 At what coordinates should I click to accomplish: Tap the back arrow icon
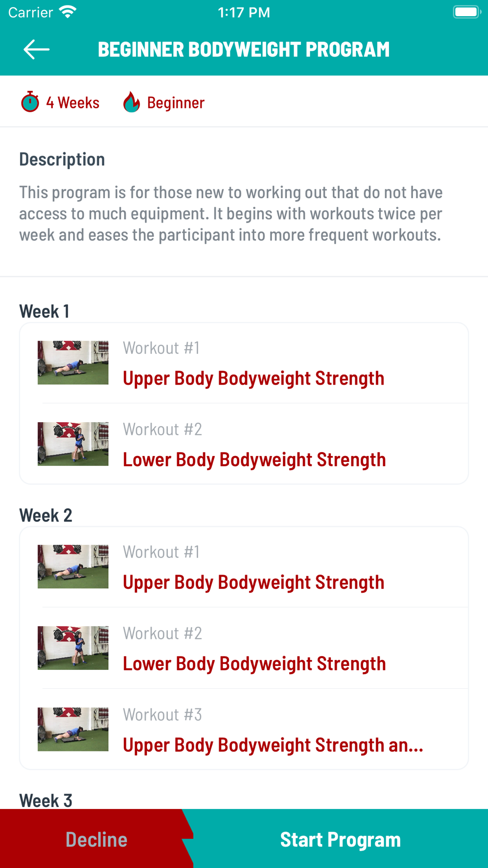coord(37,49)
